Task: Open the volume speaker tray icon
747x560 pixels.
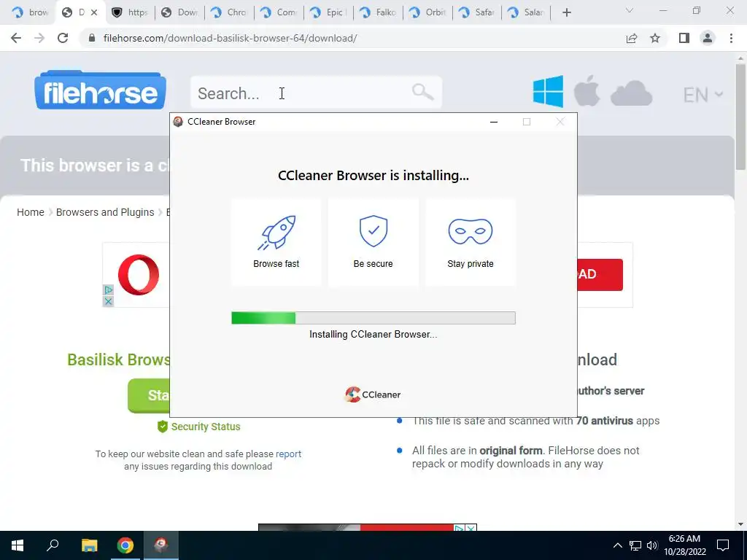Action: pyautogui.click(x=652, y=545)
